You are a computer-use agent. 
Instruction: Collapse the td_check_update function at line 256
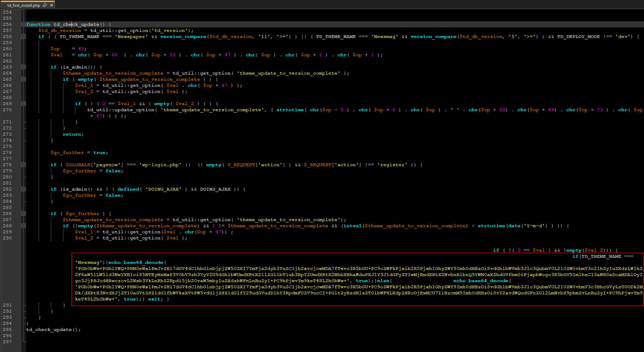click(23, 24)
